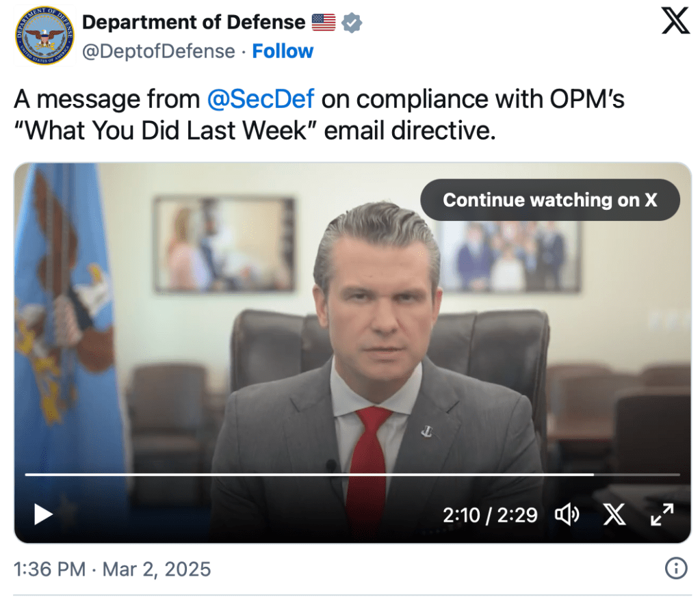This screenshot has height=601, width=700.
Task: Click the Department of Defense account name
Action: [x=194, y=23]
